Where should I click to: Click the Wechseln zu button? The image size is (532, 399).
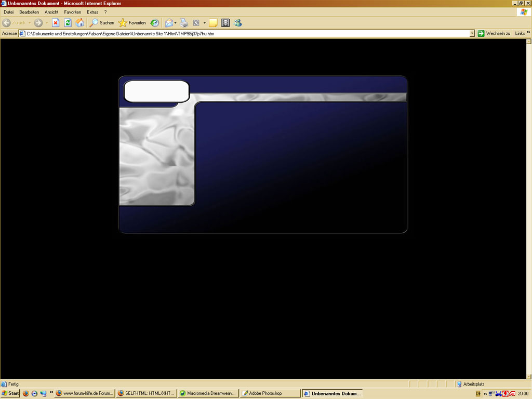click(494, 33)
